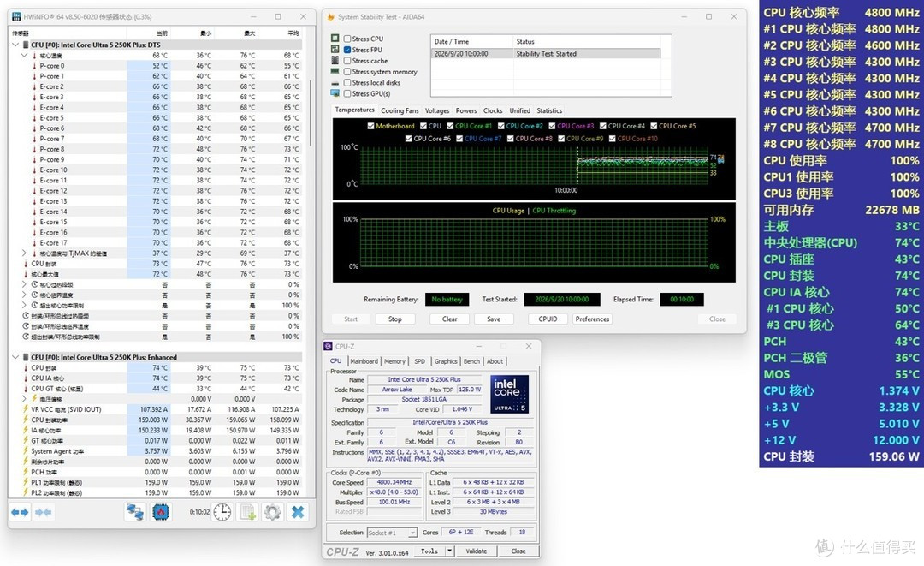This screenshot has height=566, width=924.
Task: Click the RAM stick icon beside Stress system memory
Action: pos(335,71)
